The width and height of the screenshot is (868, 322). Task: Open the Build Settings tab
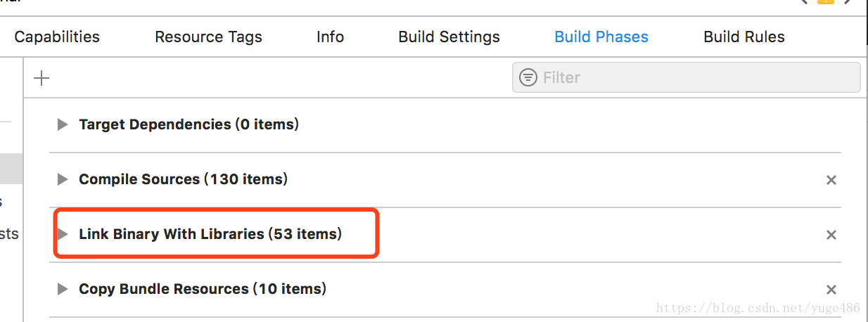(449, 37)
